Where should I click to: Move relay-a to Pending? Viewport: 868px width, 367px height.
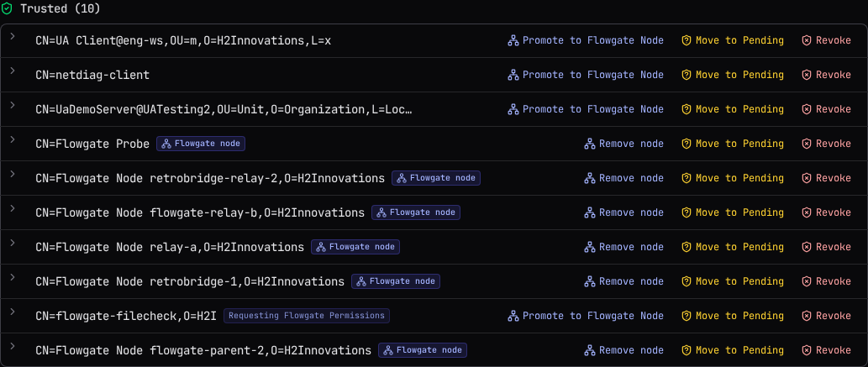(x=733, y=247)
